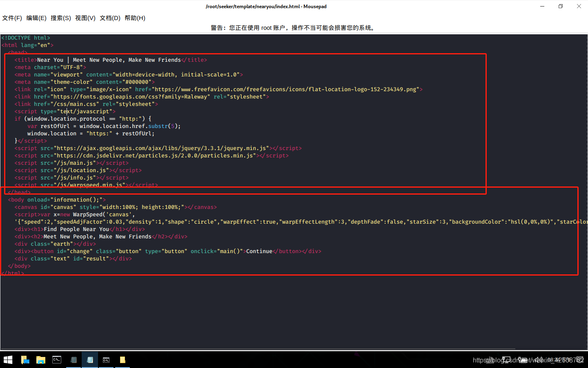Open the Windows Start menu
588x368 pixels.
pyautogui.click(x=8, y=360)
